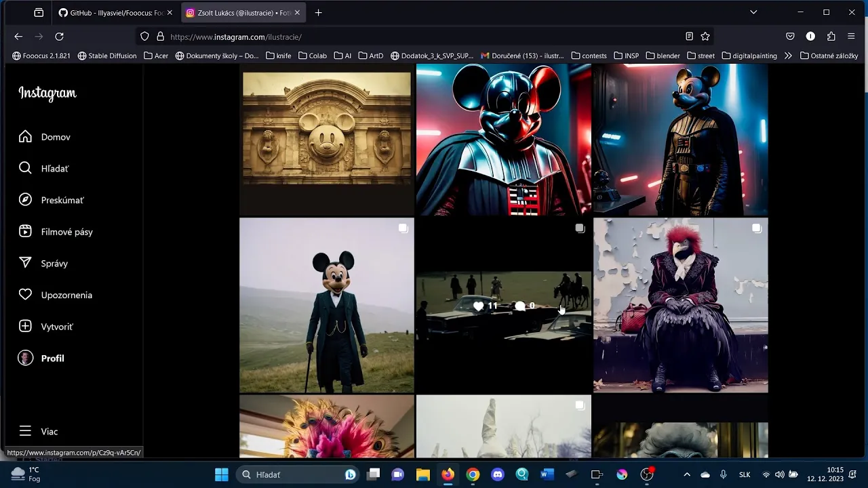Open Fooocus 2.1.821 bookmark
Image resolution: width=868 pixels, height=488 pixels.
click(x=41, y=56)
